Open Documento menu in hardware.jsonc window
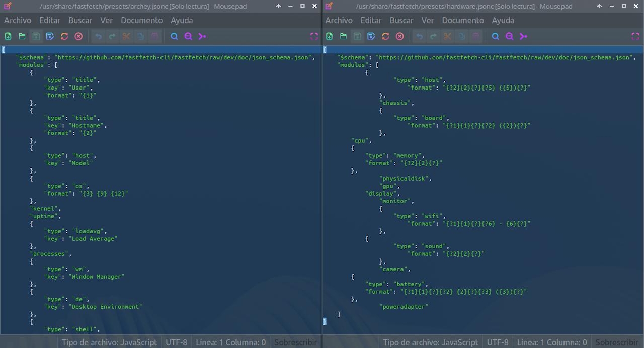The image size is (644, 348). coord(463,20)
